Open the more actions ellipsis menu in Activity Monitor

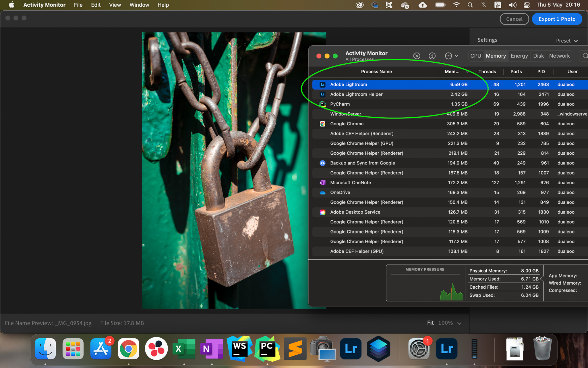(449, 56)
